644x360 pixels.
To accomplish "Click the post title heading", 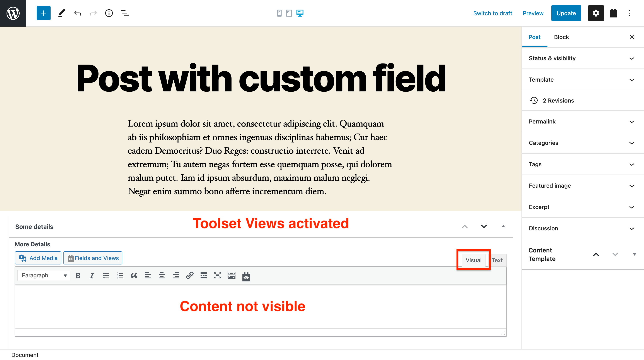I will (x=261, y=78).
